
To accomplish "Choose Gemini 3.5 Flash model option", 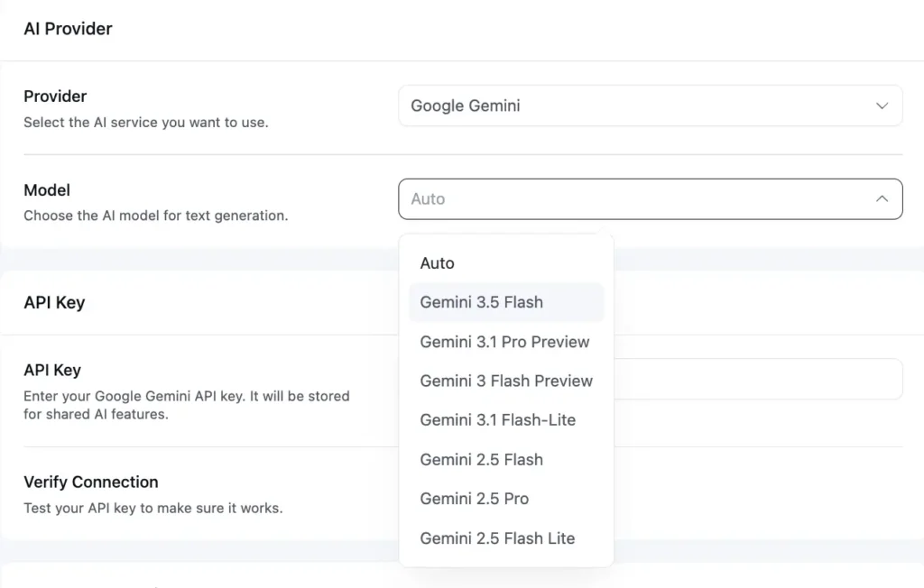I will (506, 302).
